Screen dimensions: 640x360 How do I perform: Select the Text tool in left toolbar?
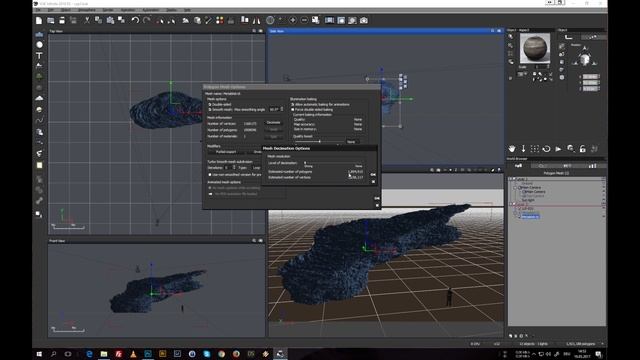[x=39, y=56]
